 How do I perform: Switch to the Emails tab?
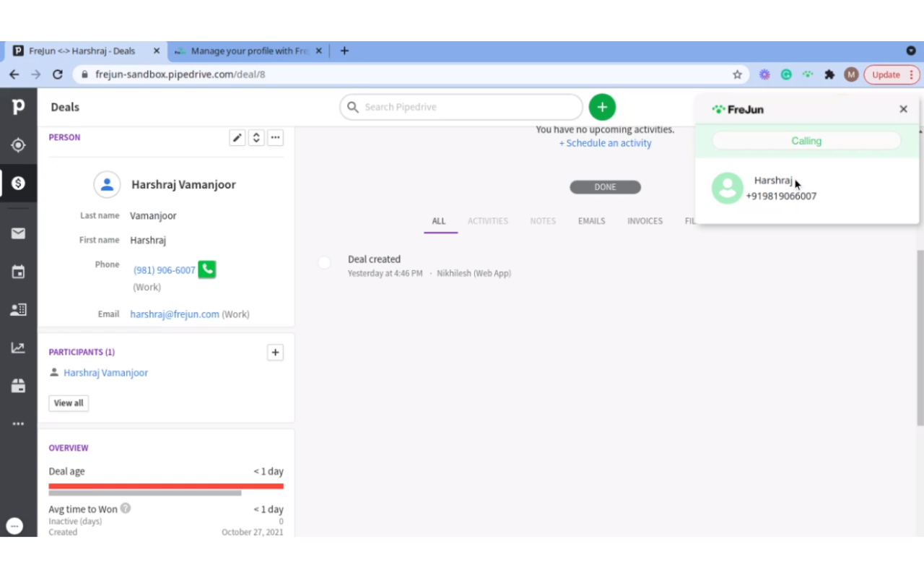(x=591, y=221)
